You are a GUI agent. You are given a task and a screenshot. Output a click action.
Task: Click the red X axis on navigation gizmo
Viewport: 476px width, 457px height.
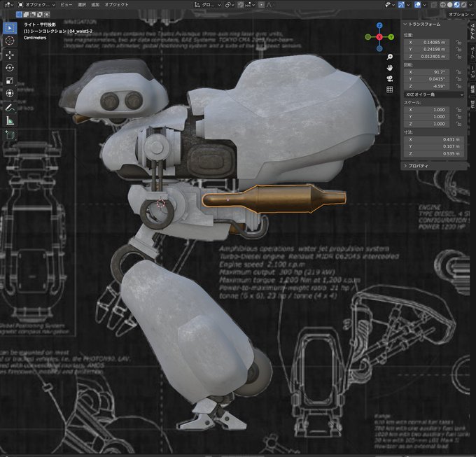379,37
